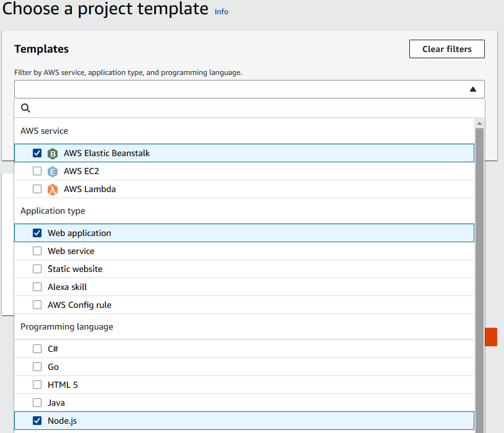Click into the filter search field
The height and width of the screenshot is (433, 504).
[250, 108]
